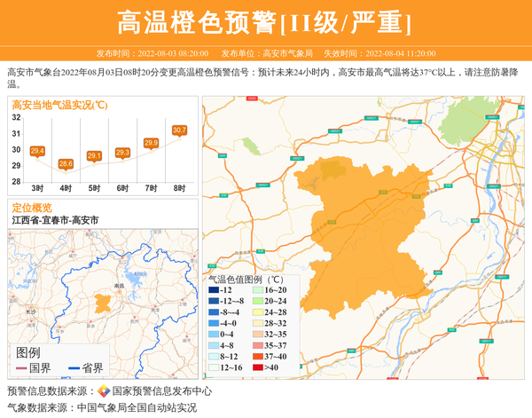The width and height of the screenshot is (532, 418).
Task: Pick the 12~16 legend color swatch
Action: pyautogui.click(x=214, y=367)
